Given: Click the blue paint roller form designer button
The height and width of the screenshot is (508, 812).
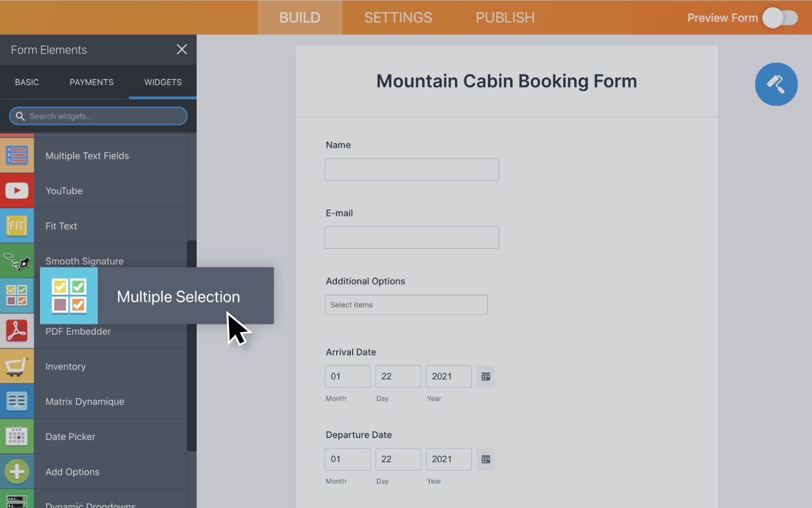Looking at the screenshot, I should (x=776, y=84).
